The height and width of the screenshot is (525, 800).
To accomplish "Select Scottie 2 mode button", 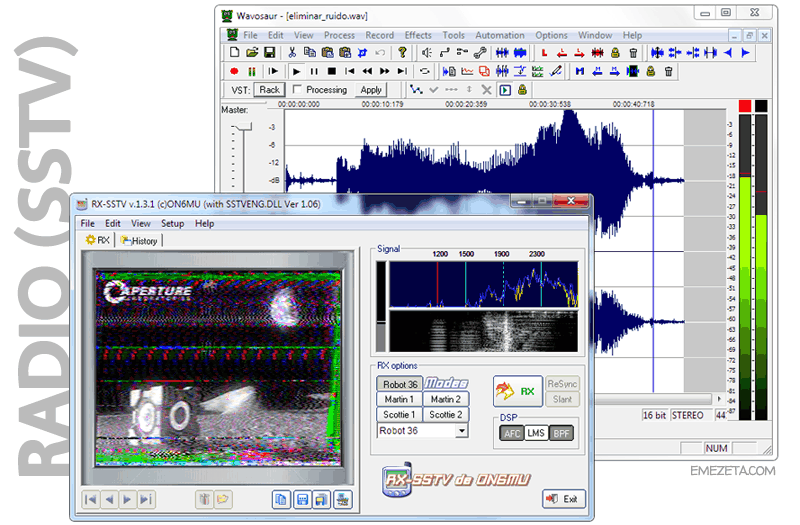I will coord(445,415).
